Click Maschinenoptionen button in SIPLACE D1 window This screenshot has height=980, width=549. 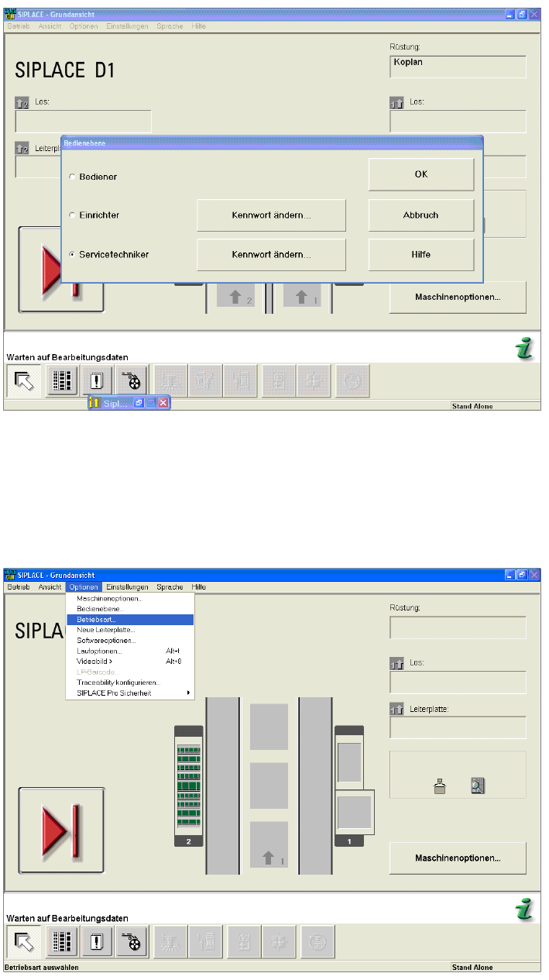point(458,296)
